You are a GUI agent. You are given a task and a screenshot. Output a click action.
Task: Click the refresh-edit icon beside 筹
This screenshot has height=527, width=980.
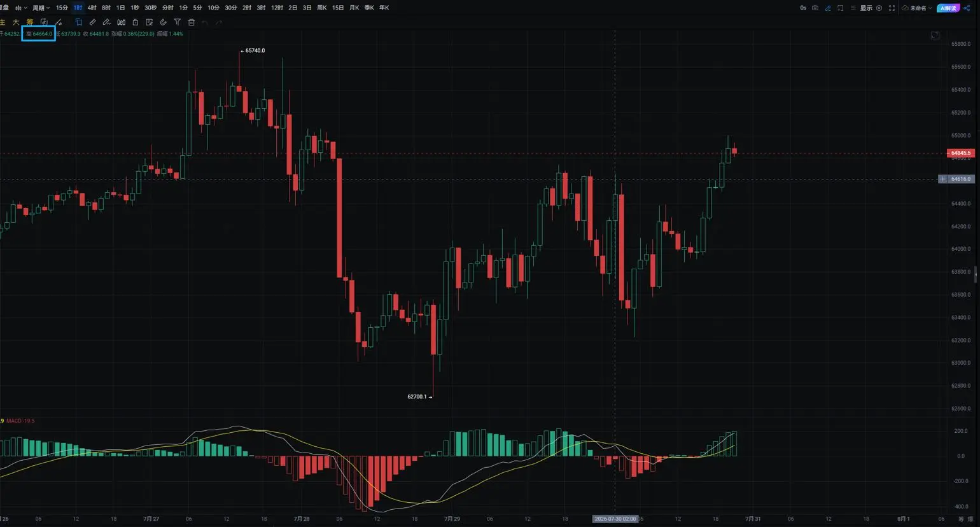click(x=44, y=22)
